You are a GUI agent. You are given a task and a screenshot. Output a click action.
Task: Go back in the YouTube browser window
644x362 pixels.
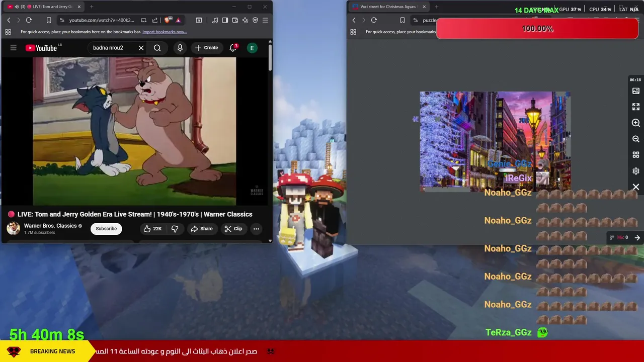click(x=9, y=20)
